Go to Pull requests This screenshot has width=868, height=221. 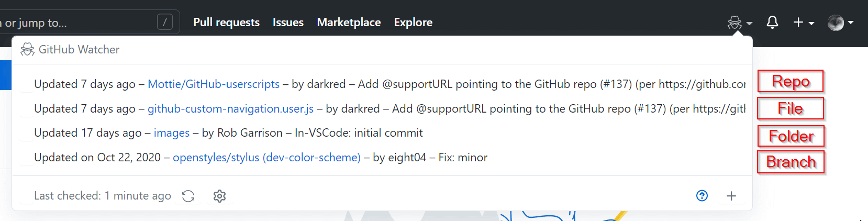[226, 23]
